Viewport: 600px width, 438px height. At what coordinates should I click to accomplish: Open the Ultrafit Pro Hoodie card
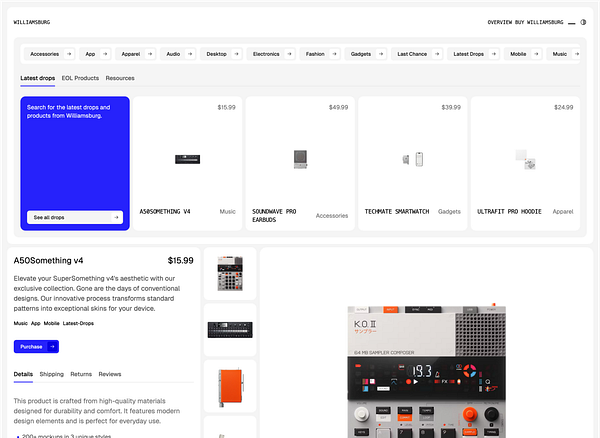click(x=525, y=163)
